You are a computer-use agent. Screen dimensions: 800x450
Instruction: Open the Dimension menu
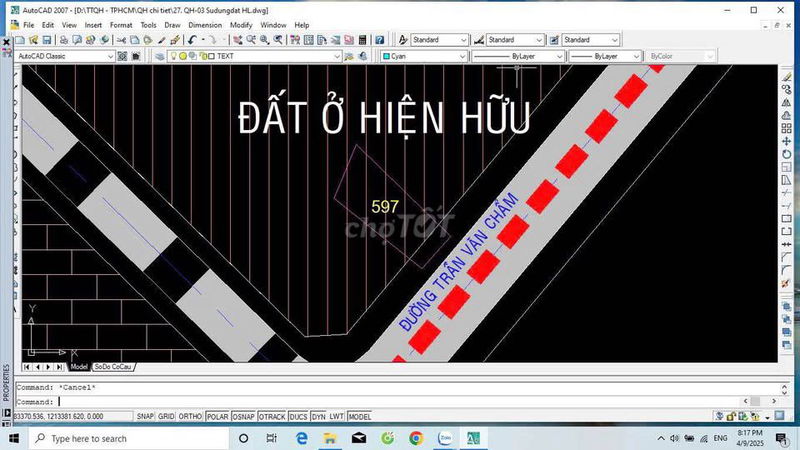(x=205, y=24)
